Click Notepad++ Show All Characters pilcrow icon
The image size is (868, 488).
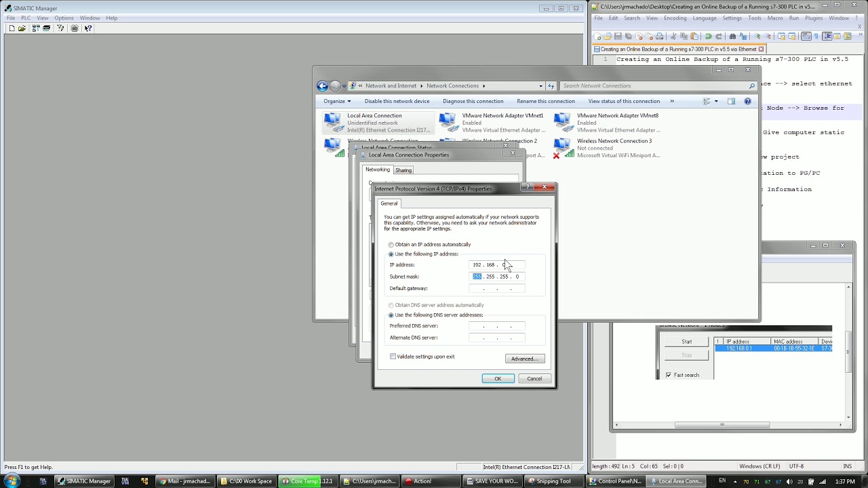coord(816,37)
